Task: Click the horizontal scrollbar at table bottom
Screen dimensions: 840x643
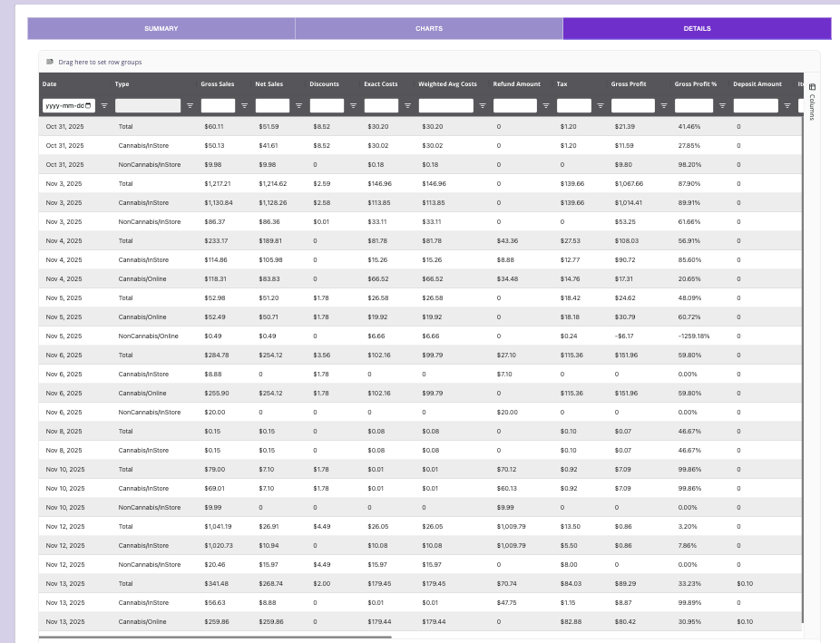Action: 216,637
